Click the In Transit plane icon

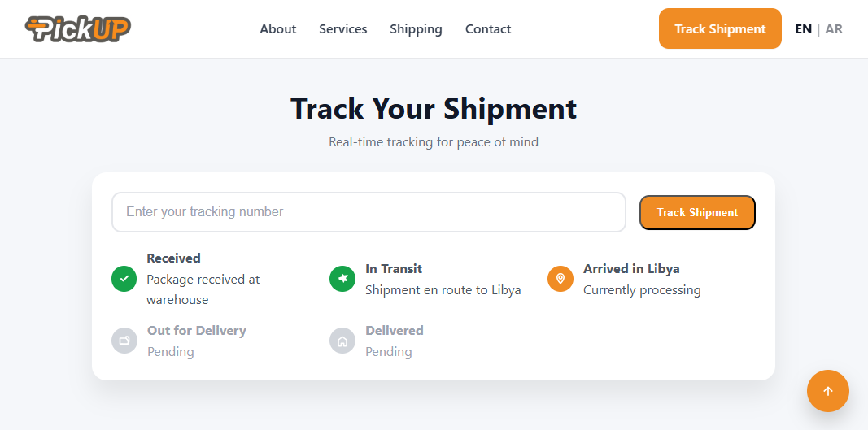(342, 279)
